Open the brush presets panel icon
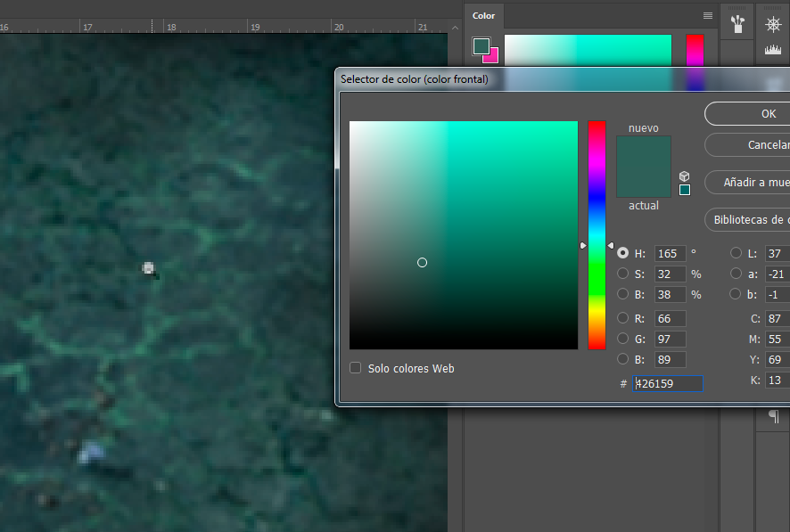Image resolution: width=790 pixels, height=532 pixels. (737, 24)
